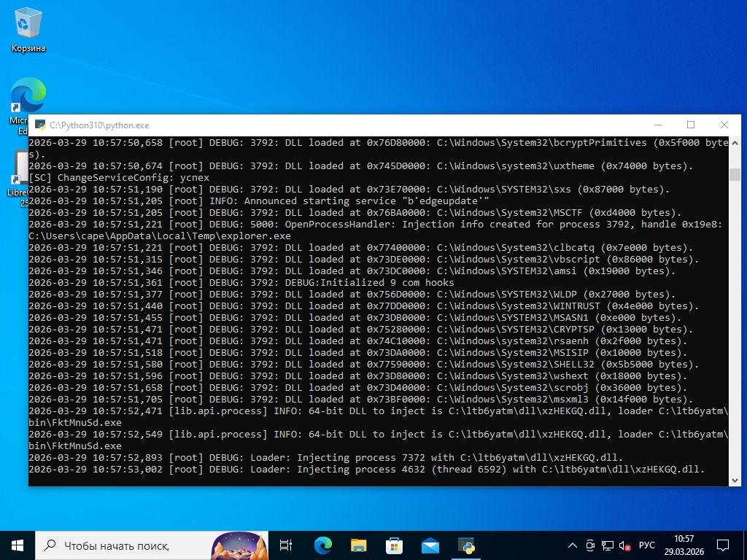Open the clock showing 10:57 date panel
This screenshot has width=747, height=560.
coord(684,545)
